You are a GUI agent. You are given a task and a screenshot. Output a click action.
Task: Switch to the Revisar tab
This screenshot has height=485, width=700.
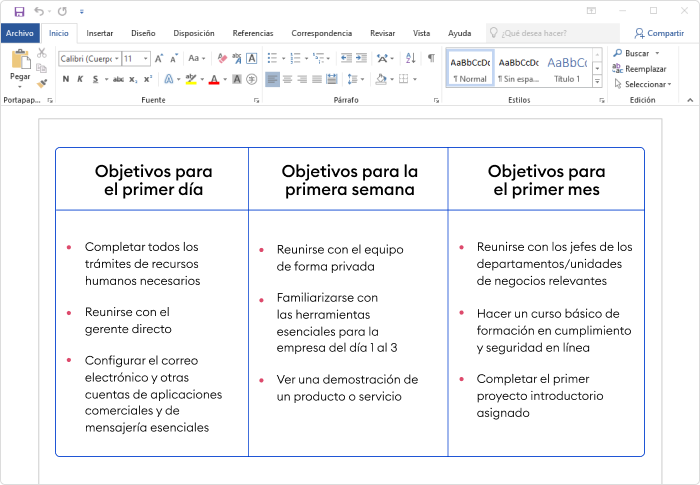382,33
